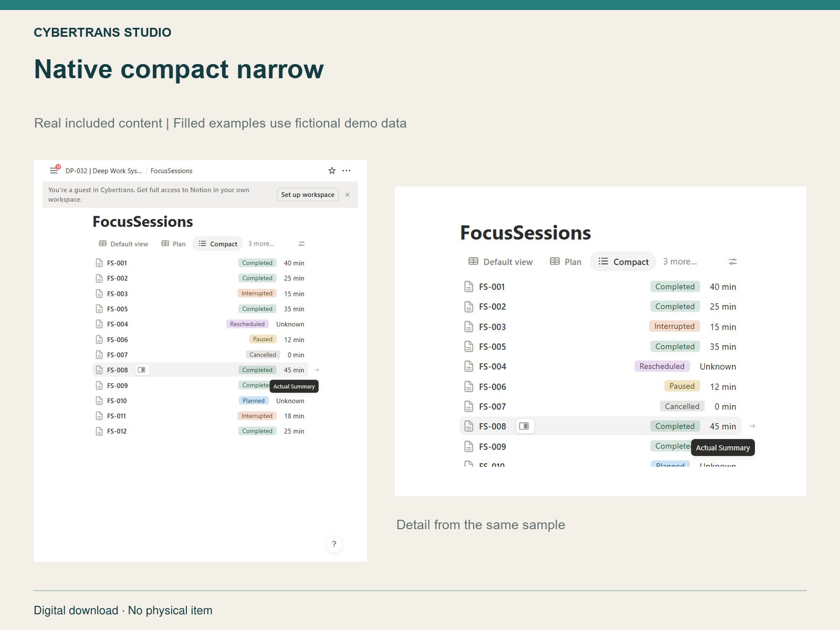
Task: Click the FocusSessions breadcrumb link
Action: point(171,171)
